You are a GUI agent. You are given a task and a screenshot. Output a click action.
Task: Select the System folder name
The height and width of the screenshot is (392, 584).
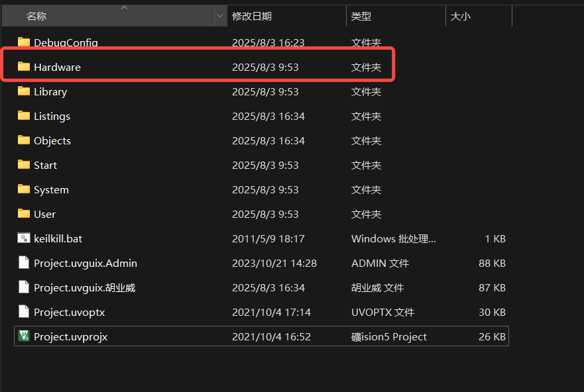[x=52, y=190]
